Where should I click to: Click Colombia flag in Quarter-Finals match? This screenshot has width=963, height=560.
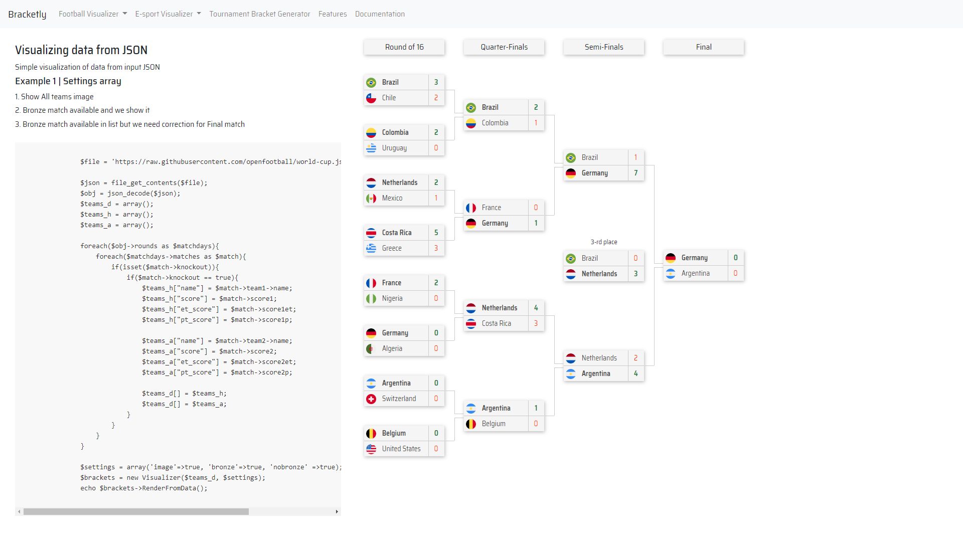coord(471,123)
